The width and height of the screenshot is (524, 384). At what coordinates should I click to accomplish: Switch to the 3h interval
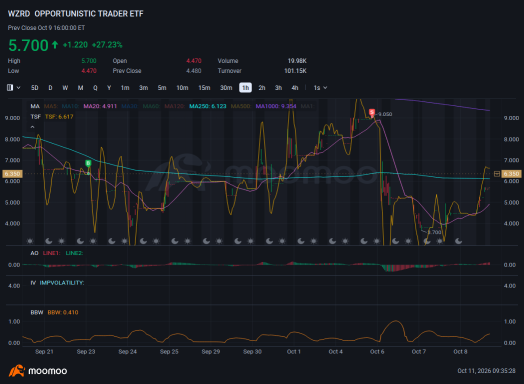[x=278, y=88]
